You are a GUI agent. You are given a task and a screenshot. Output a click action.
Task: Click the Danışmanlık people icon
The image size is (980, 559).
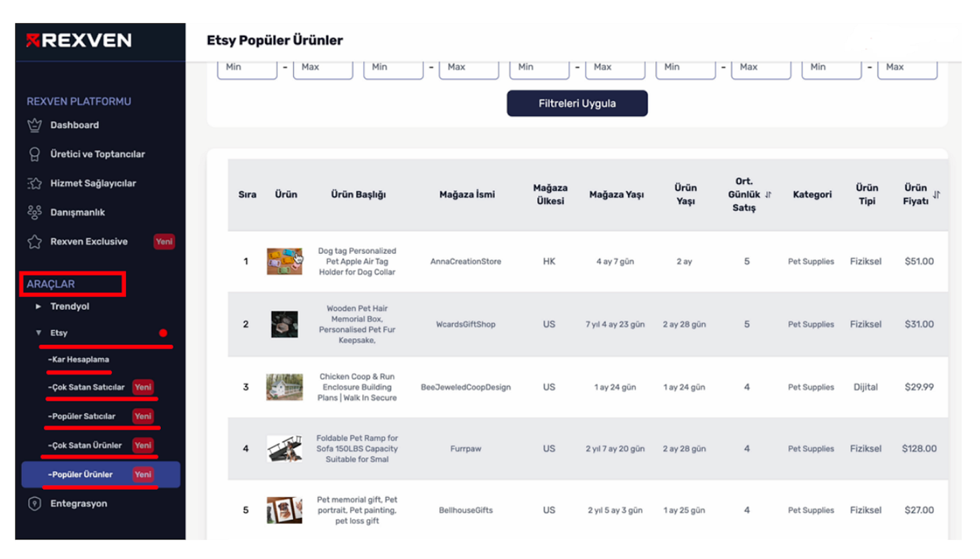pyautogui.click(x=34, y=212)
